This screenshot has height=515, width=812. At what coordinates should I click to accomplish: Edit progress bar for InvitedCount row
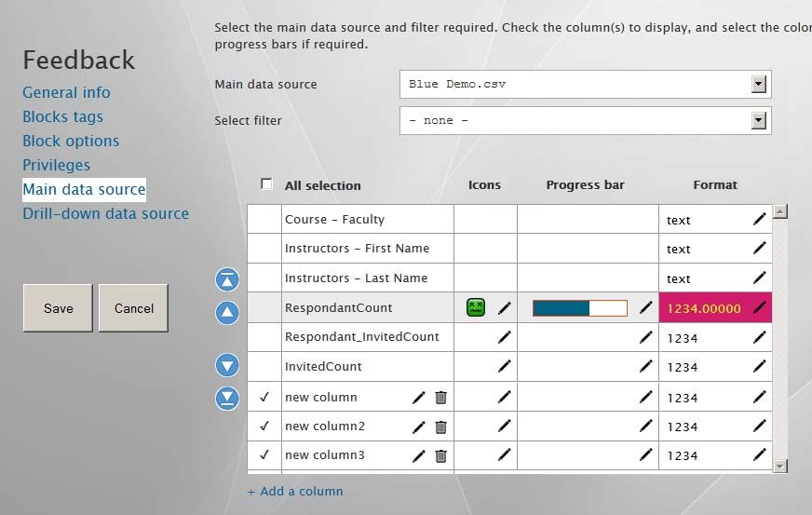[x=645, y=366]
